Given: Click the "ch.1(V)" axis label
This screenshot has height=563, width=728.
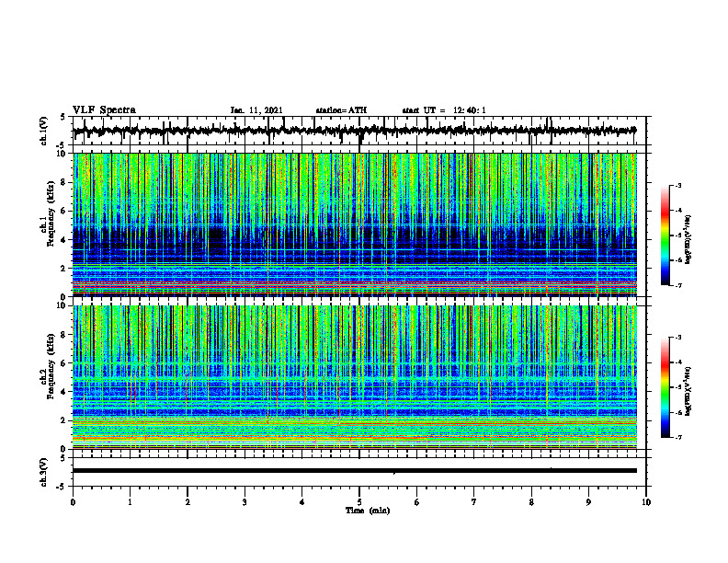Looking at the screenshot, I should [44, 131].
